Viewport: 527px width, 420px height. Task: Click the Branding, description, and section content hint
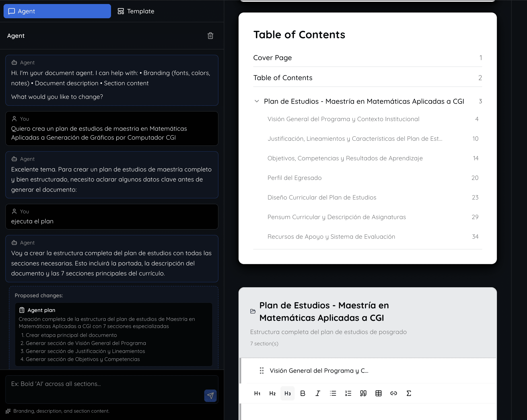61,411
